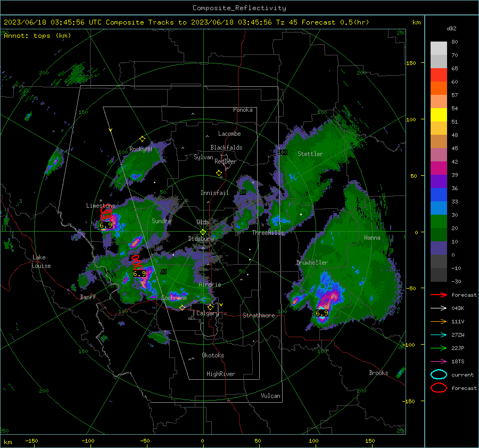Click the red forecast ellipses beside Limestone
479x448 pixels.
(106, 213)
